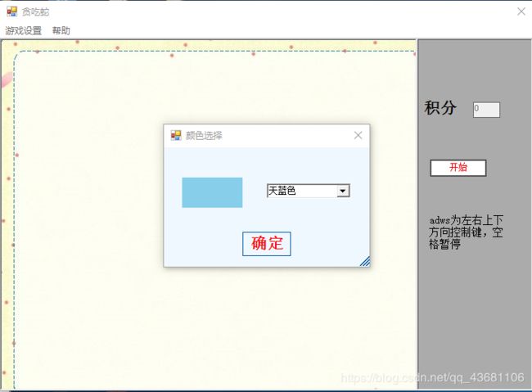Open the 游戏设置 menu

24,30
